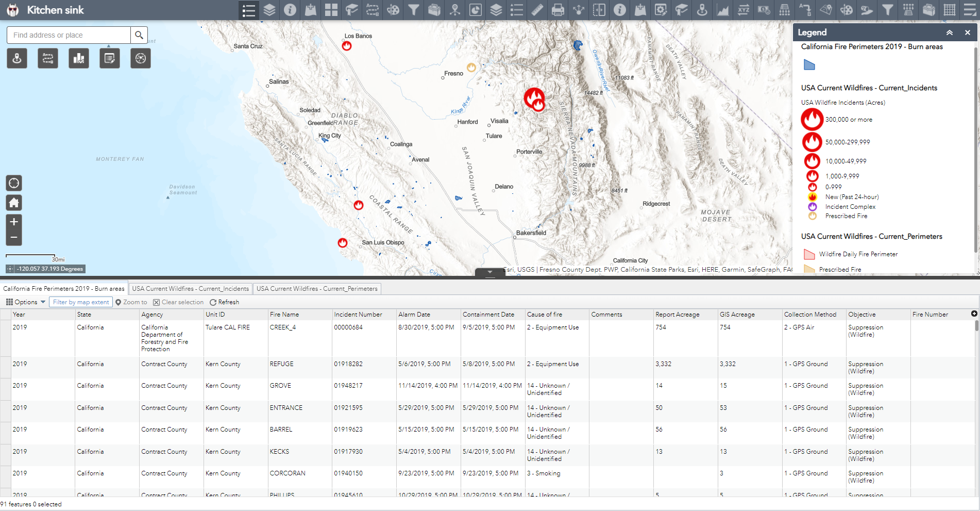Viewport: 980px width, 511px height.
Task: Select the Near Me pin tool below the search bar
Action: click(17, 58)
